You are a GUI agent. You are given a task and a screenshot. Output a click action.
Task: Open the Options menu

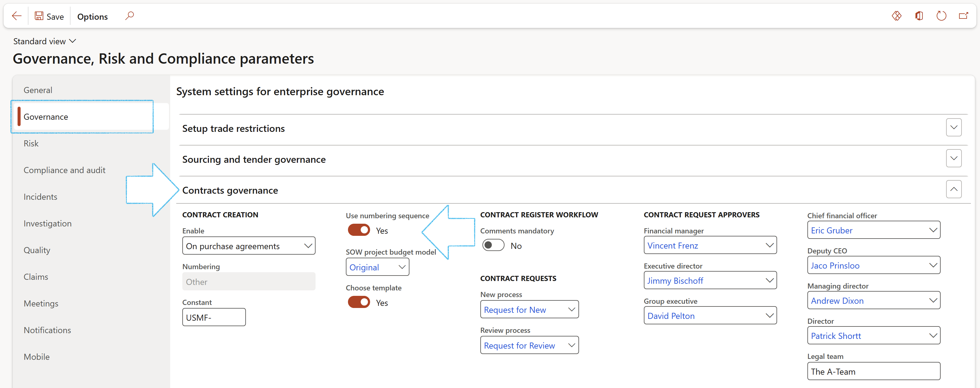92,17
